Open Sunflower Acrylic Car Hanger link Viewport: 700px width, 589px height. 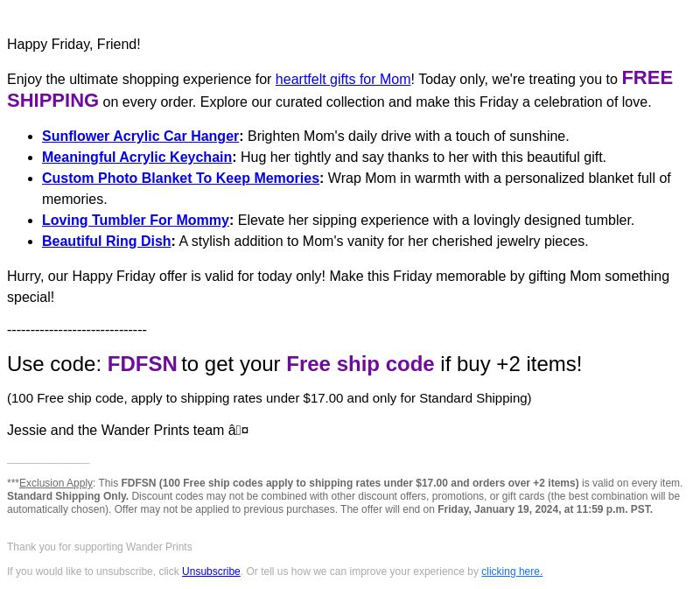pos(141,137)
